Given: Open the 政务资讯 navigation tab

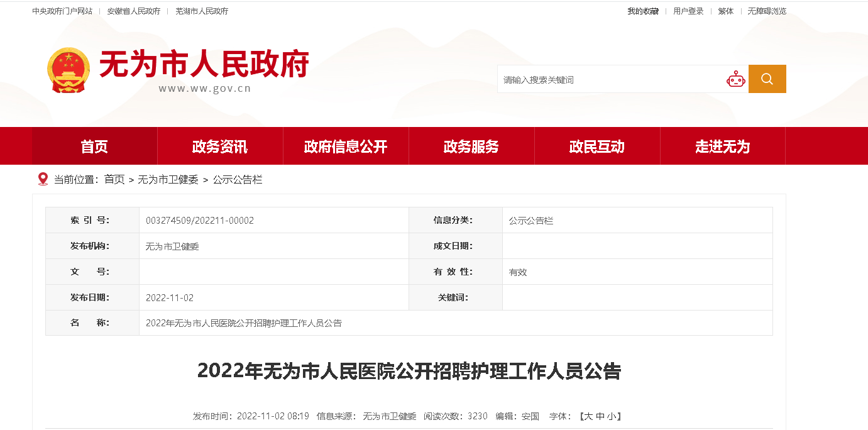Looking at the screenshot, I should pos(220,146).
